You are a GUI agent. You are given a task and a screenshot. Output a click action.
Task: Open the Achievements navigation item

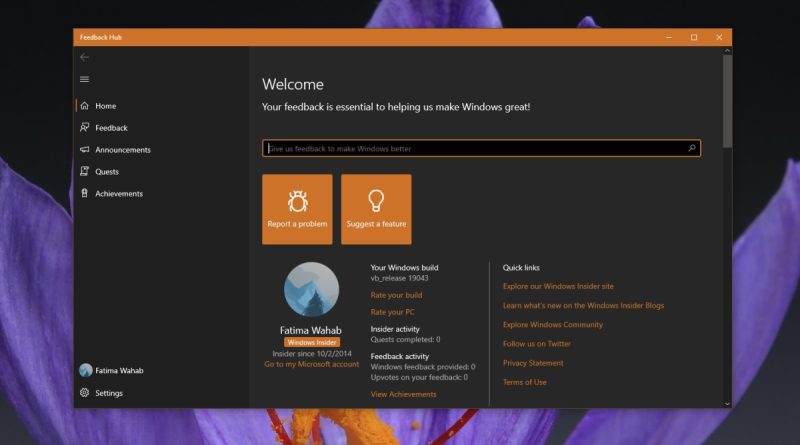point(161,193)
